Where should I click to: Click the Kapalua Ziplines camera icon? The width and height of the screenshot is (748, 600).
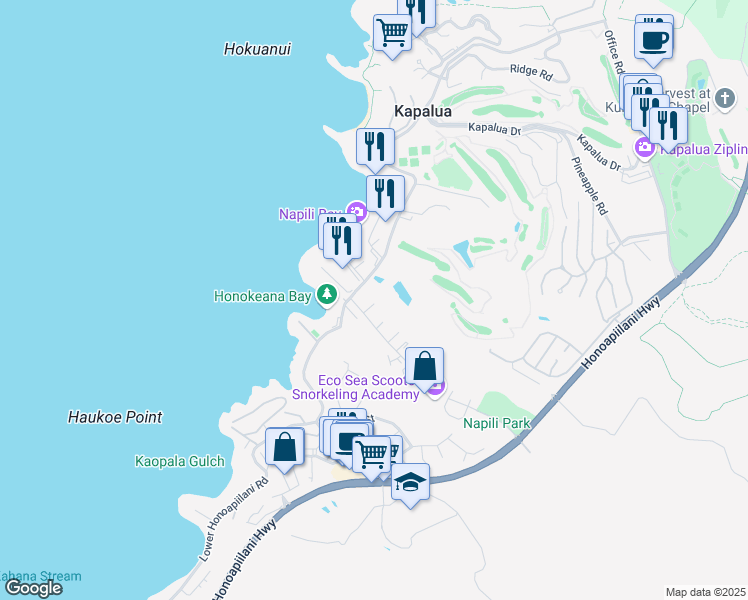644,149
